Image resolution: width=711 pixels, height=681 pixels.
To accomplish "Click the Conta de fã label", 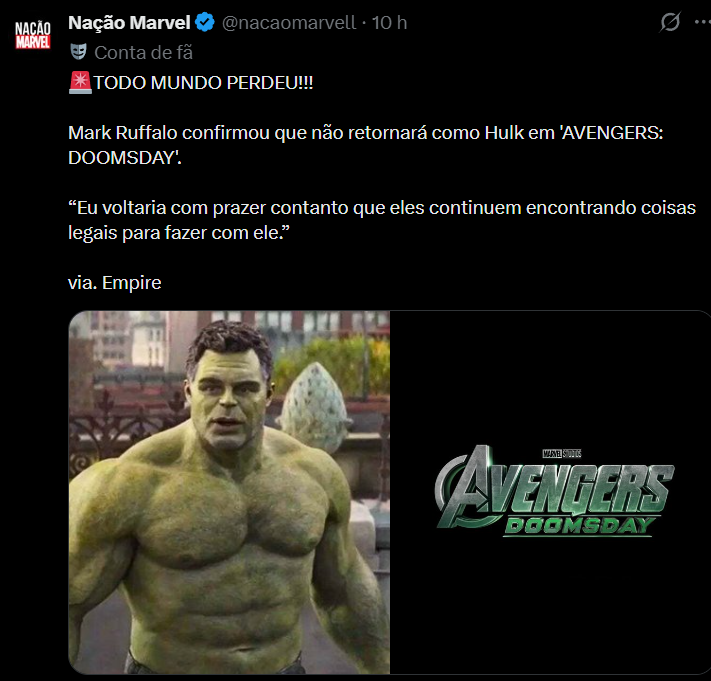I will click(143, 53).
